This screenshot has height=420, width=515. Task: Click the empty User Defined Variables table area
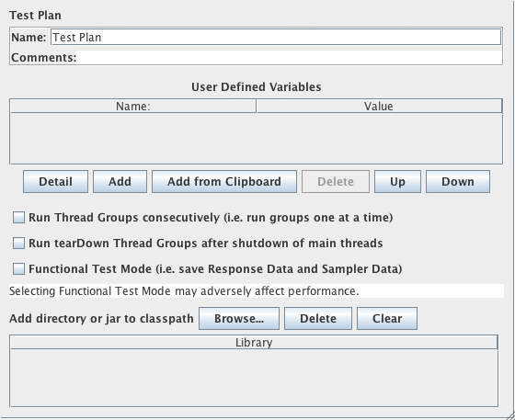point(257,139)
